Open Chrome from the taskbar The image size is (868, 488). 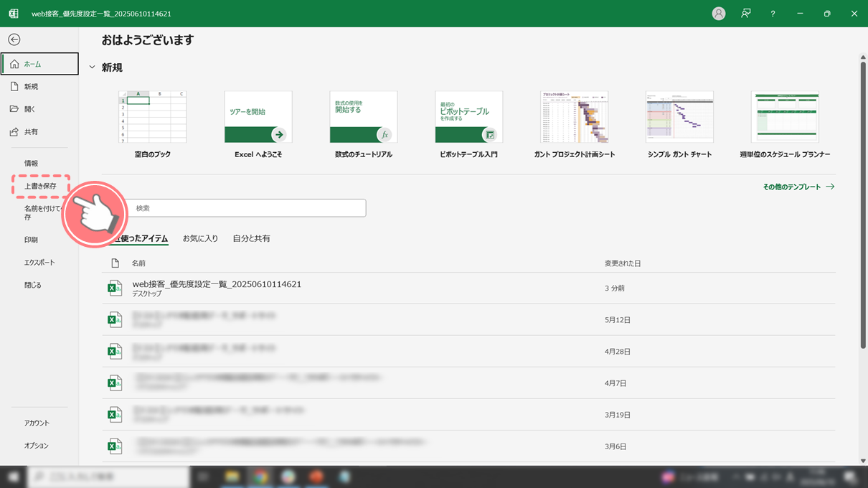[260, 477]
